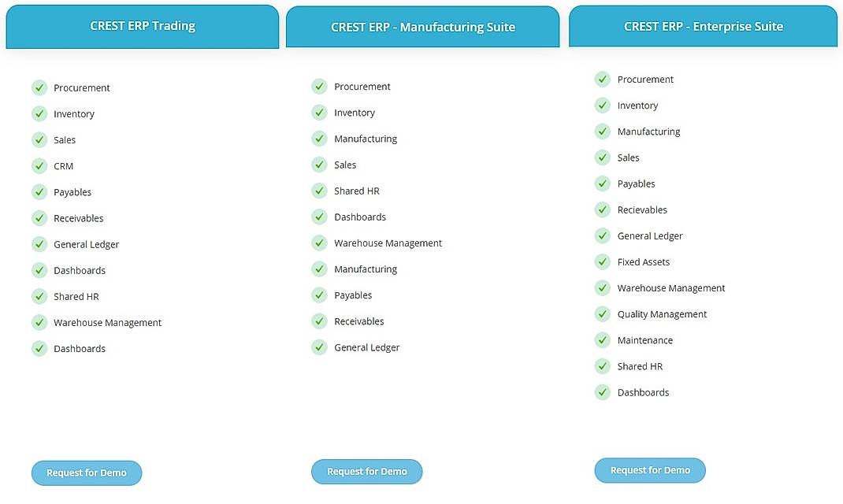
Task: Click the Quality Management checkmark in Enterprise Suite
Action: point(602,313)
